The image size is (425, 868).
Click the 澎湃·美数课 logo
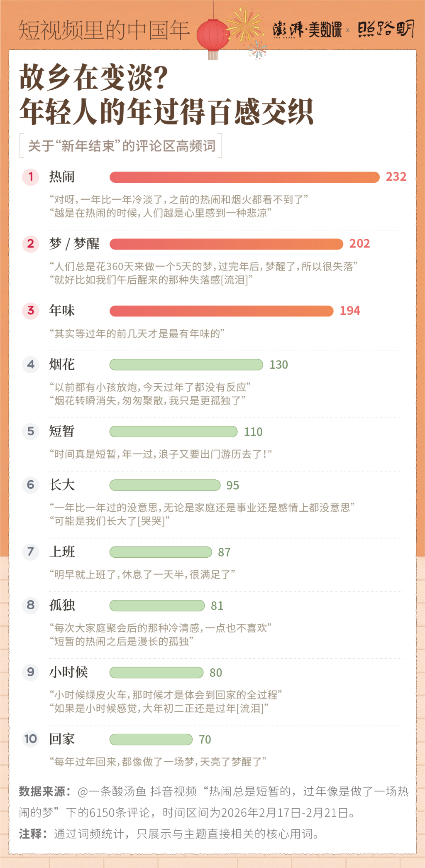307,29
